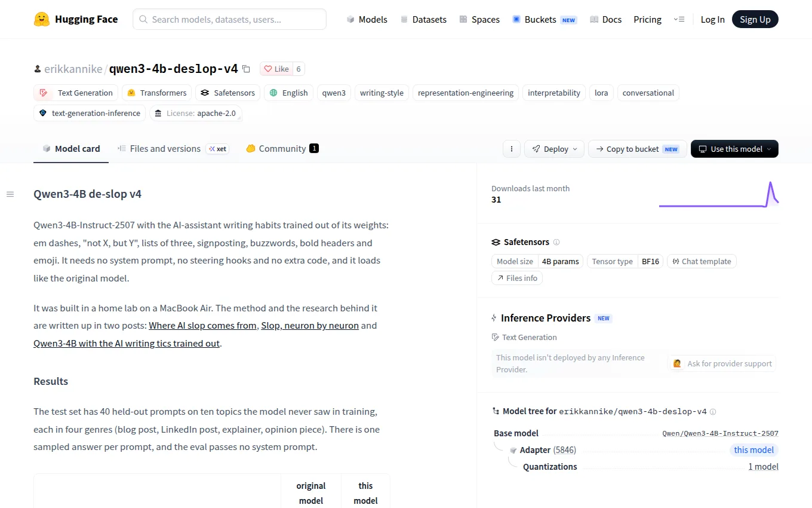
Task: Click Ask for provider support
Action: [x=722, y=363]
